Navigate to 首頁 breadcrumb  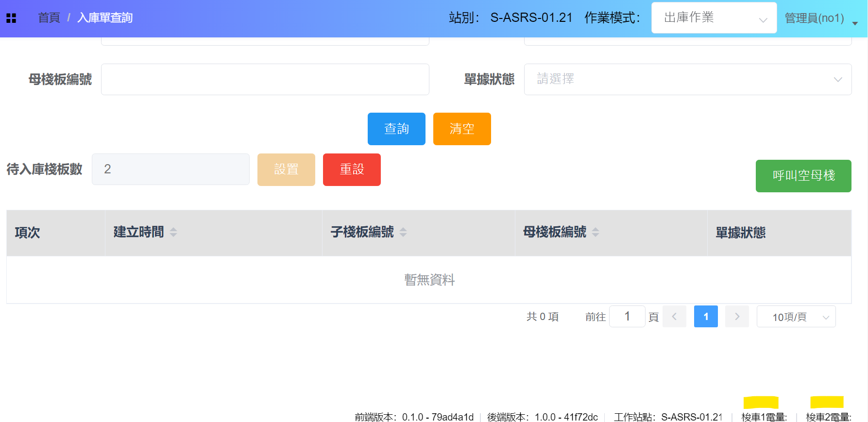point(49,18)
